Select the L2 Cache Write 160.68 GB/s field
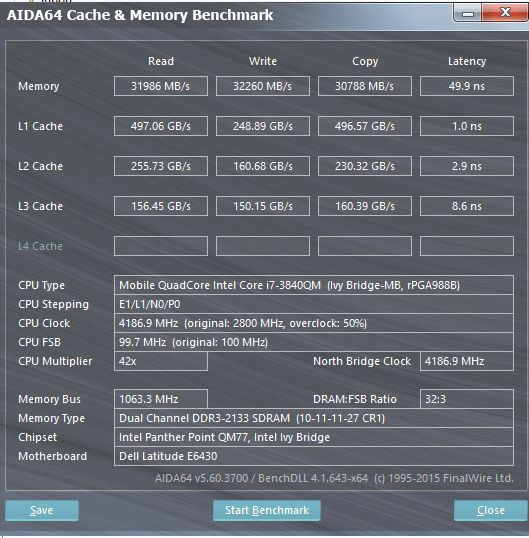 (262, 166)
